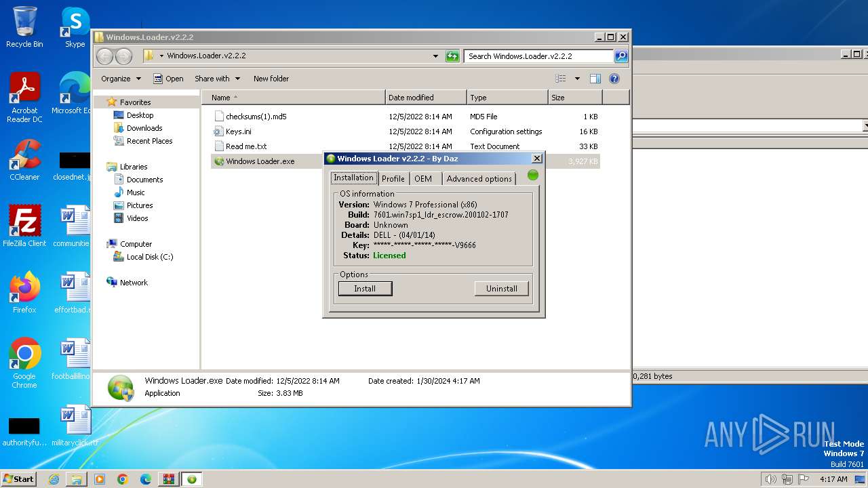The image size is (868, 488).
Task: Open Acrobat Reader DC desktop icon
Action: [x=24, y=98]
